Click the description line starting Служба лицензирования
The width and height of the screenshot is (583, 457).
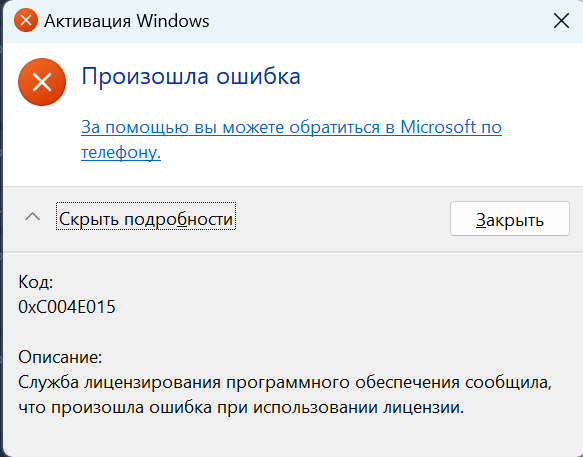click(285, 383)
